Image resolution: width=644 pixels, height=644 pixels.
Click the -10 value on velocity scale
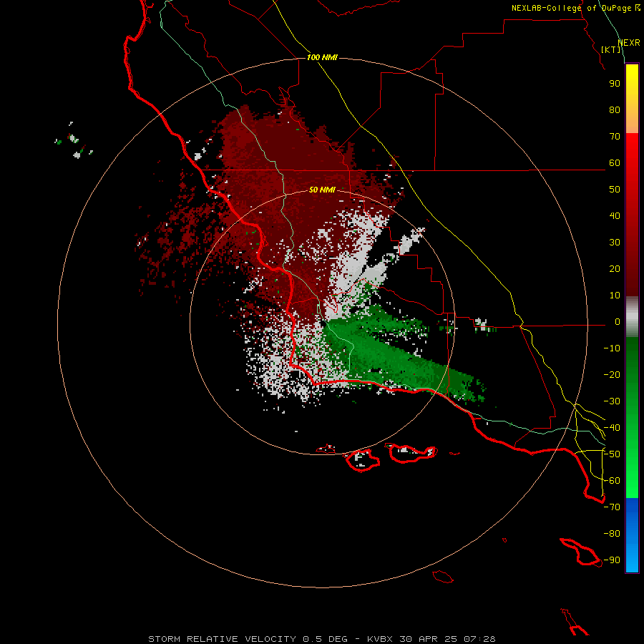click(612, 348)
